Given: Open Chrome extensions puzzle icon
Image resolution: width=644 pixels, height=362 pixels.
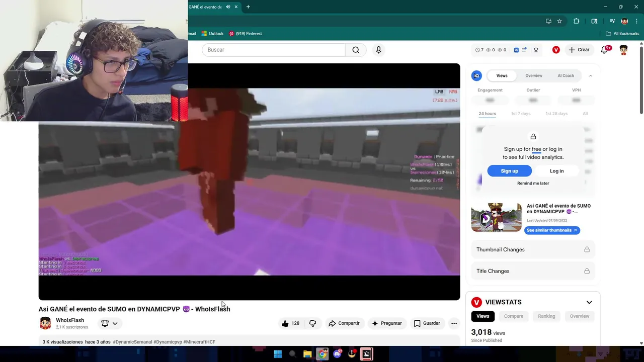Looking at the screenshot, I should click(577, 21).
